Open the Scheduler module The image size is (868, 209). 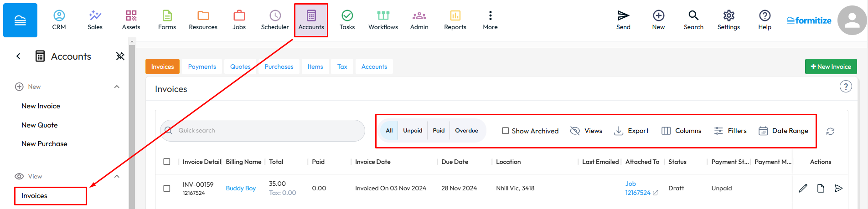(x=275, y=20)
